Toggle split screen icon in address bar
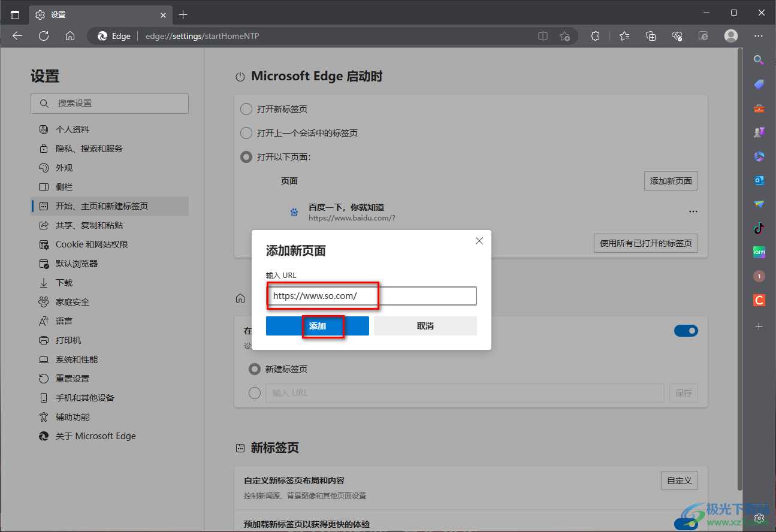776x532 pixels. click(543, 36)
